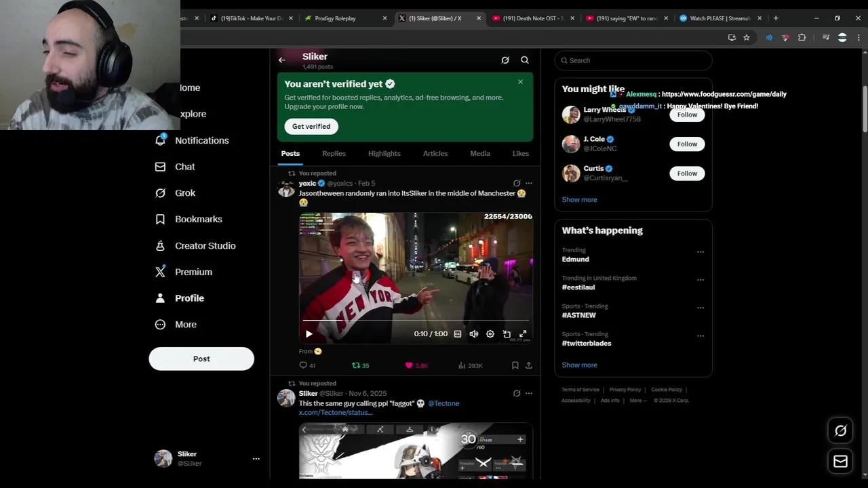Open a new browser tab
868x488 pixels.
point(776,18)
